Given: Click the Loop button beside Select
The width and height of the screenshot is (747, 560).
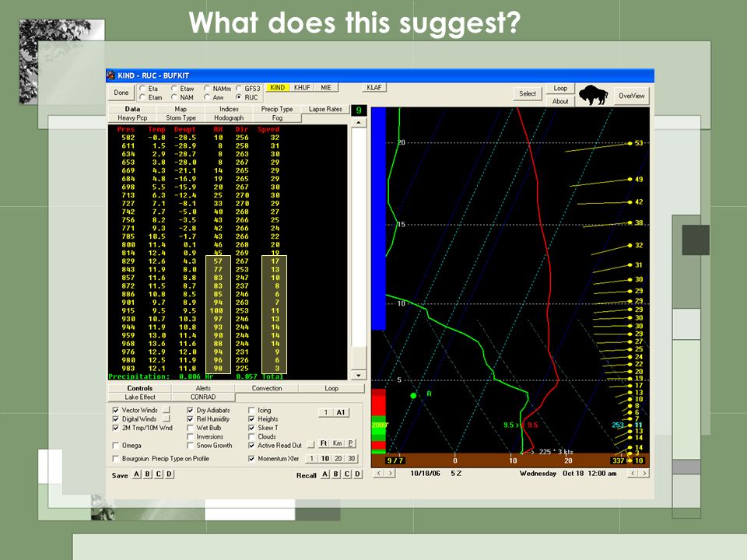Looking at the screenshot, I should [x=560, y=89].
